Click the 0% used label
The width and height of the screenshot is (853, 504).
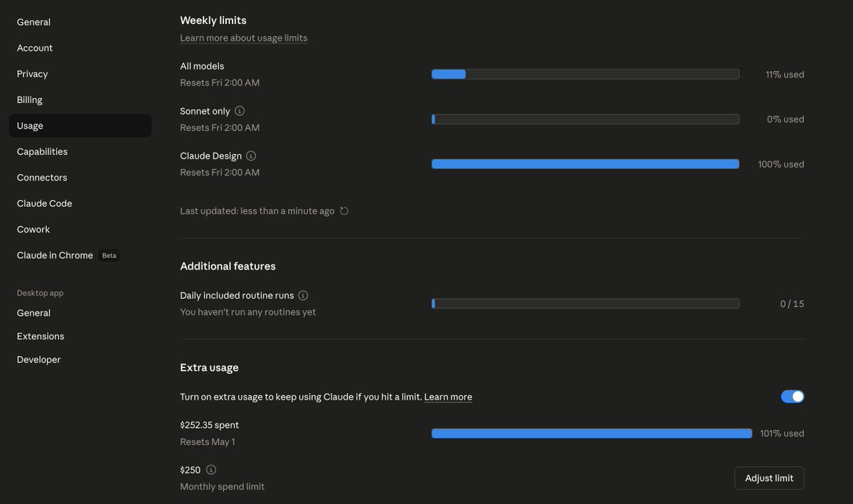coord(785,119)
